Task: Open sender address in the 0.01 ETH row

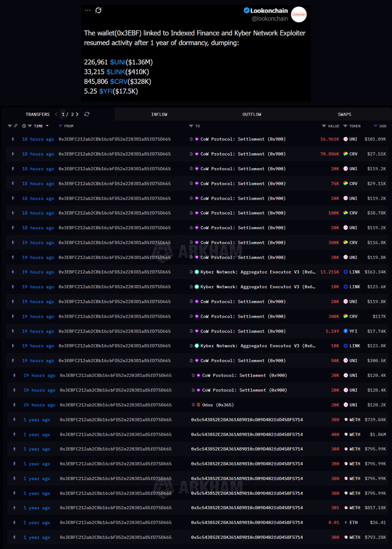Action: coord(116,522)
